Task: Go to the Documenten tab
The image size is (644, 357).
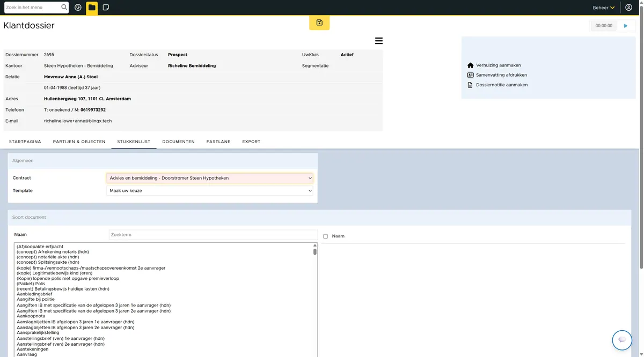Action: tap(179, 142)
